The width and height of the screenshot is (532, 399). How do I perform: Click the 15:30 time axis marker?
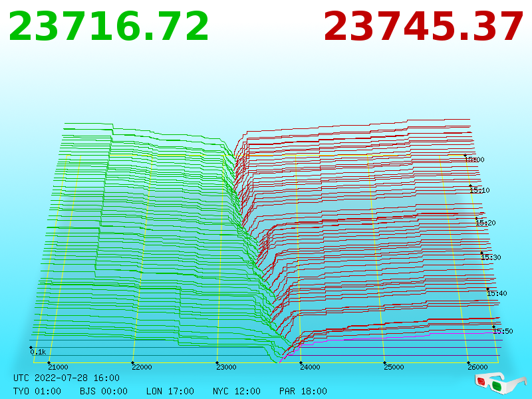491,257
